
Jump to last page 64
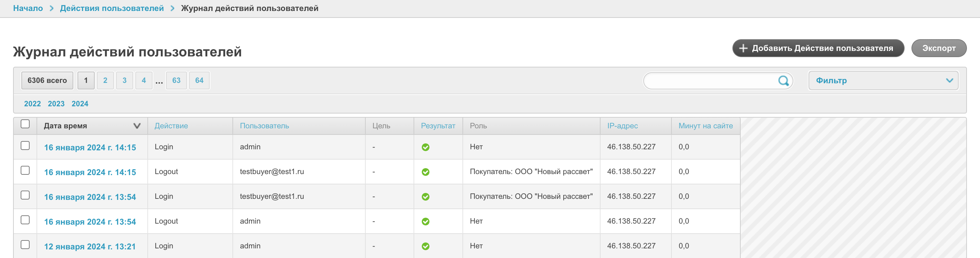tap(199, 80)
